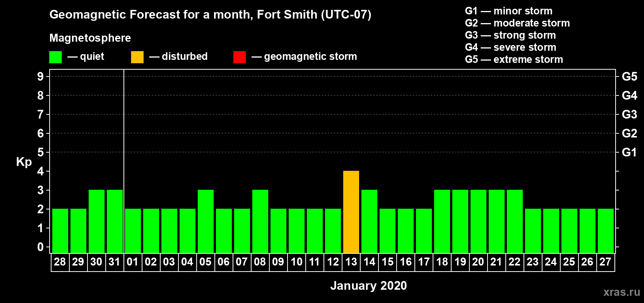
Task: Click the 'G3 — strong storm' legend line
Action: (511, 35)
